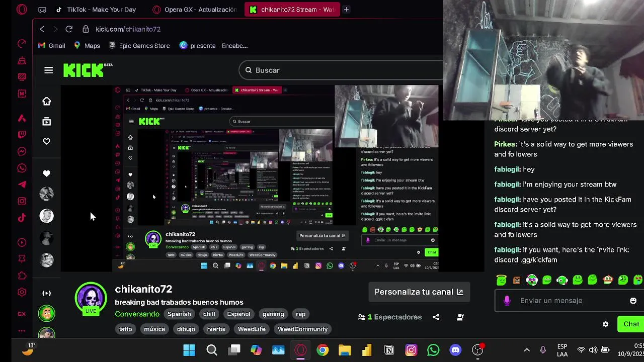Open extensions cube icon in sidebar
The image size is (644, 362).
tap(22, 276)
